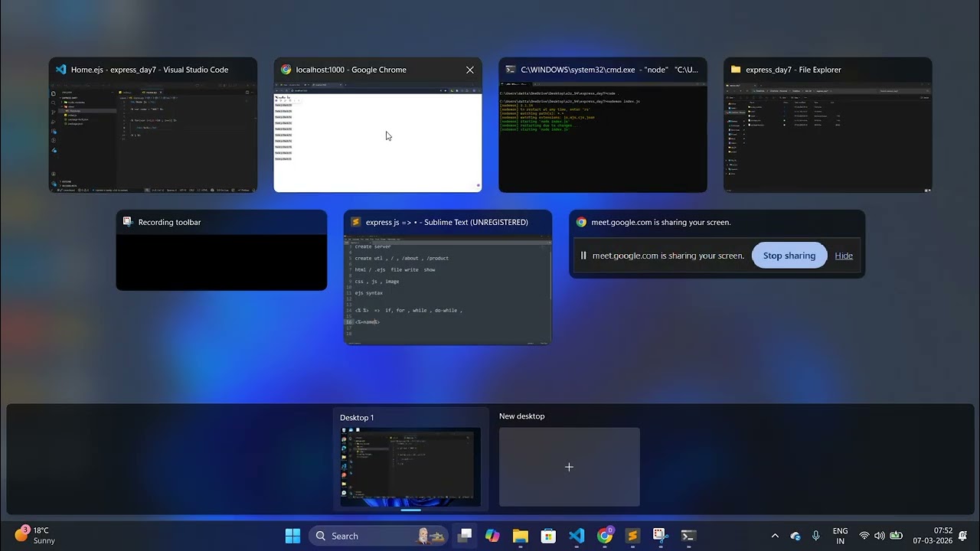
Task: Show hidden system tray icons
Action: 775,536
